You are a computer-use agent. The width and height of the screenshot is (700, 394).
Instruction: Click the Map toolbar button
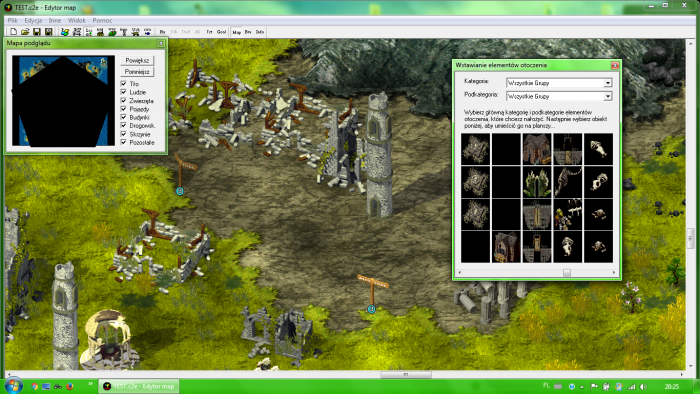[x=237, y=32]
